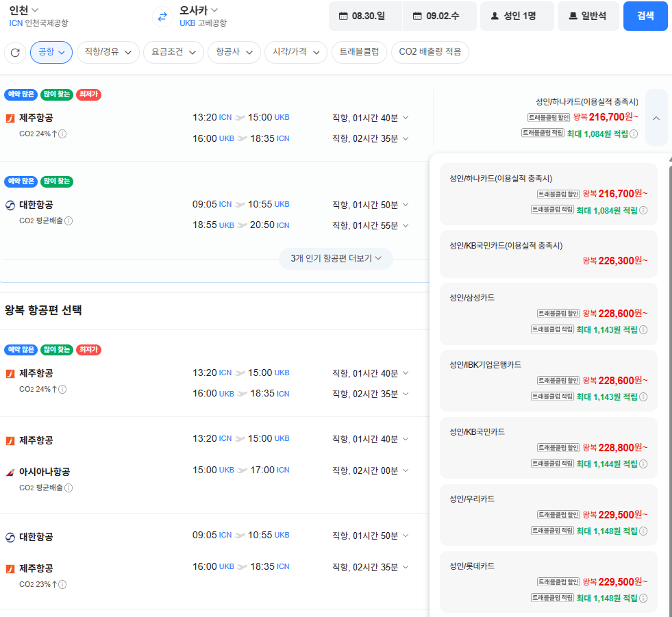Click the 아시아나항공 airline logo
The image size is (672, 617).
10,473
